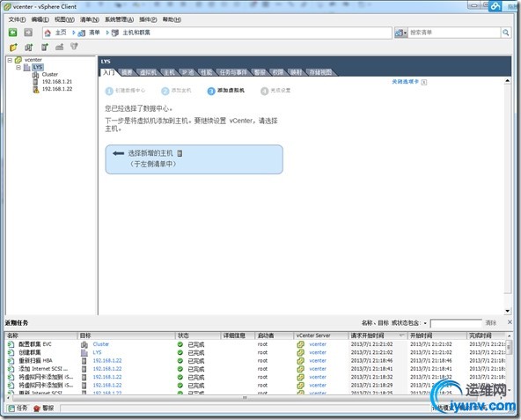Click host icon beside 192.168.1.21 in tree

pos(35,82)
